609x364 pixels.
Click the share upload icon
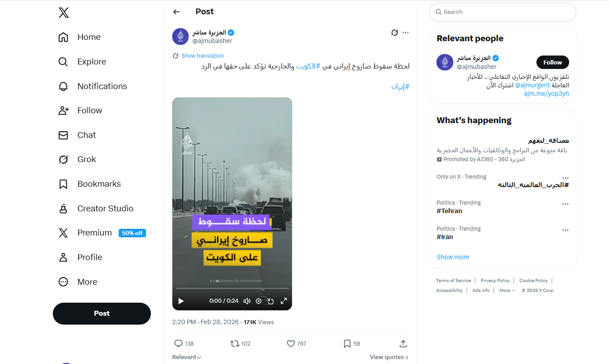[x=403, y=343]
